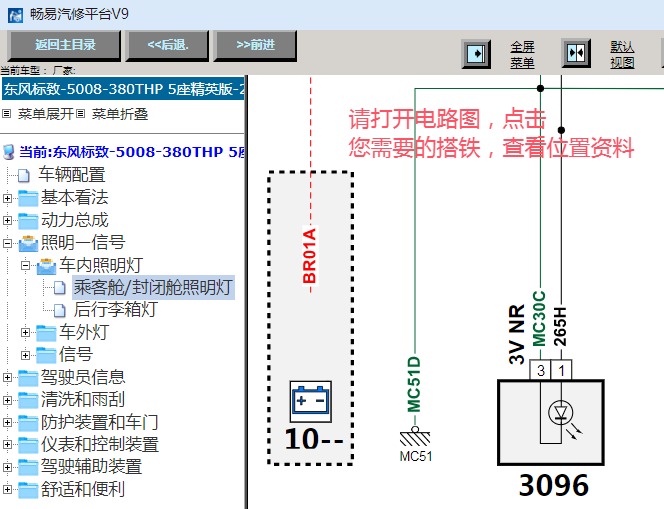The height and width of the screenshot is (509, 664).
Task: Click the computer icon beside 当前 vehicle
Action: [8, 152]
